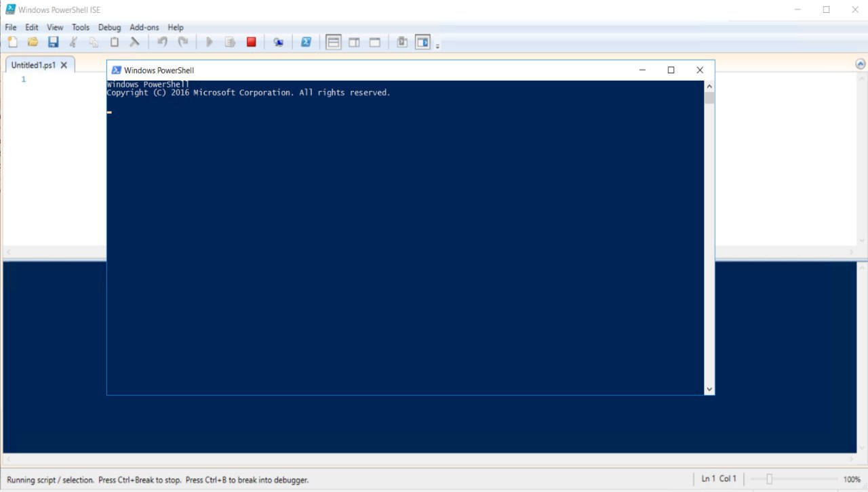Close the Untitled1.ps1 tab
The width and height of the screenshot is (868, 492).
coord(64,65)
